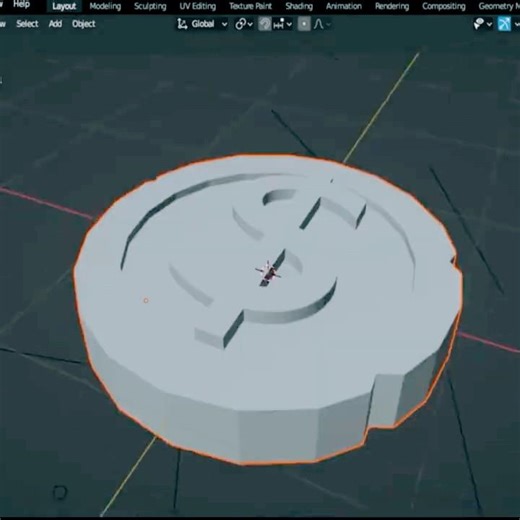Open the Select menu in viewport header
The image size is (520, 520).
point(27,24)
